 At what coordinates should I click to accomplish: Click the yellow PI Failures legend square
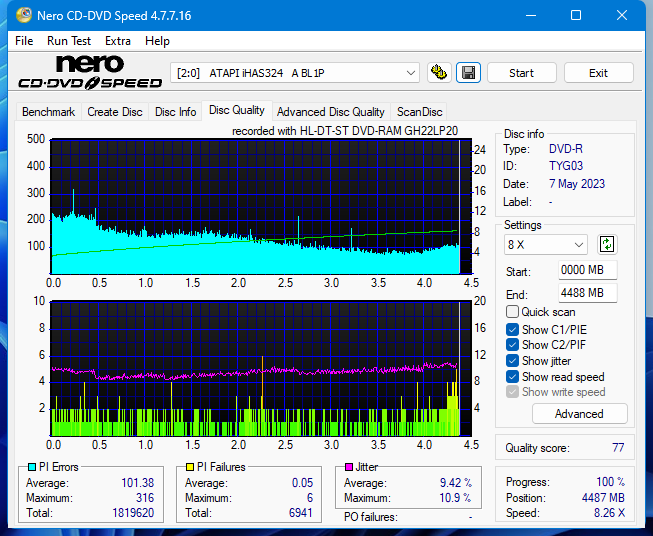(189, 467)
